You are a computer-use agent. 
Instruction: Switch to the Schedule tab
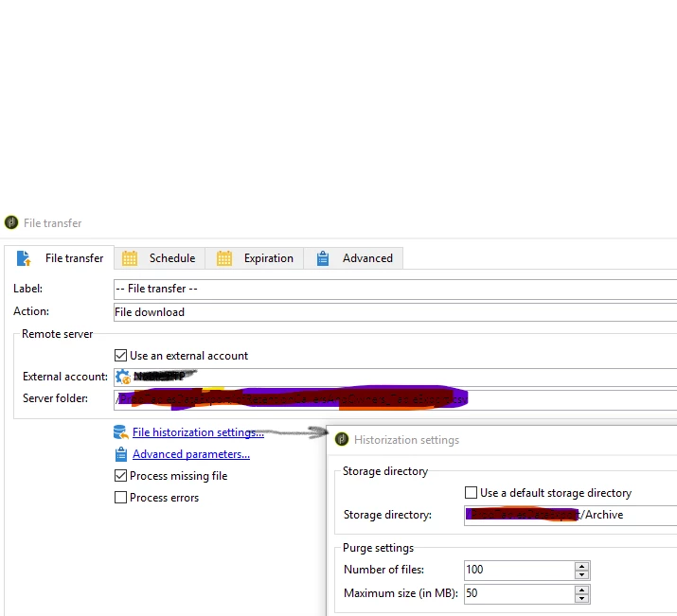point(159,258)
